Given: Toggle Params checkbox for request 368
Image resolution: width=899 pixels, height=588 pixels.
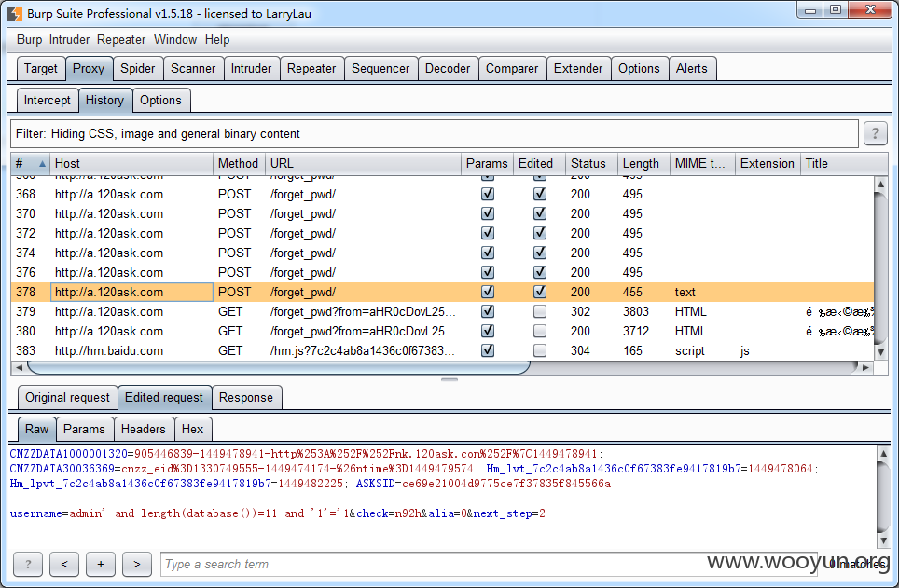Looking at the screenshot, I should (x=488, y=194).
